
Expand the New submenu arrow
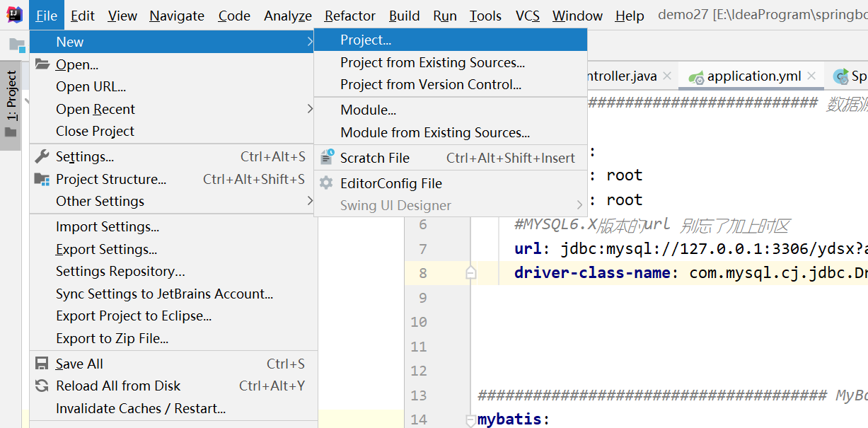310,42
